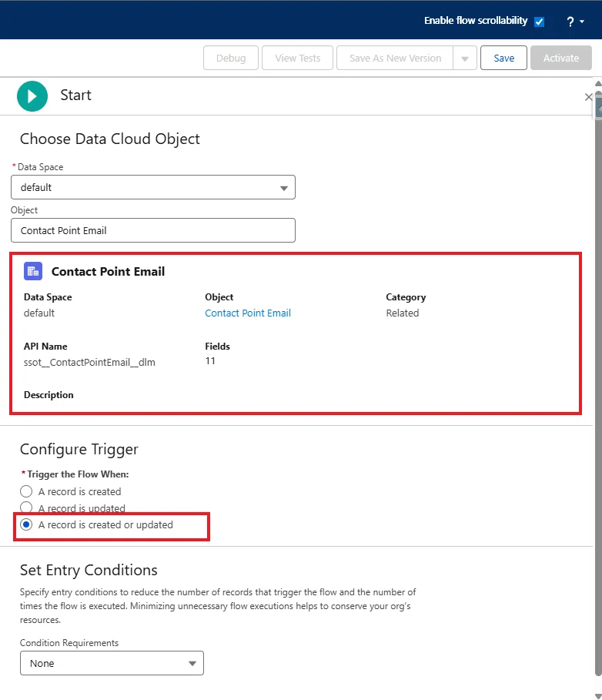Click the Debug button
Viewport: 602px width, 700px height.
click(x=231, y=58)
